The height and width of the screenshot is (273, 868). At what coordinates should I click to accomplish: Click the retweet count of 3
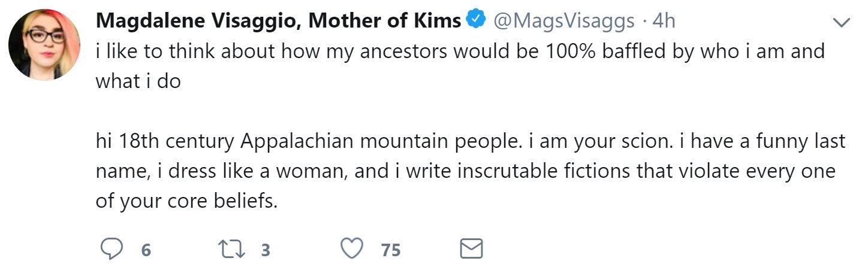266,250
